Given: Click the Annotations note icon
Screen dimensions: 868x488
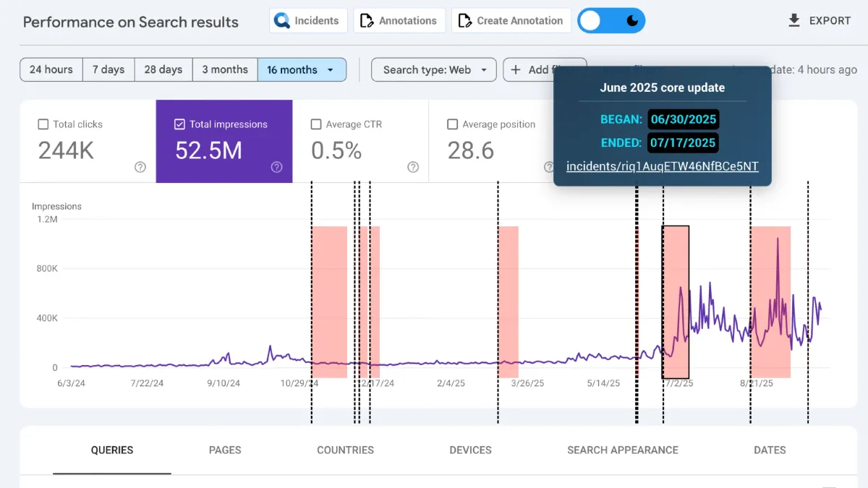Looking at the screenshot, I should tap(367, 20).
